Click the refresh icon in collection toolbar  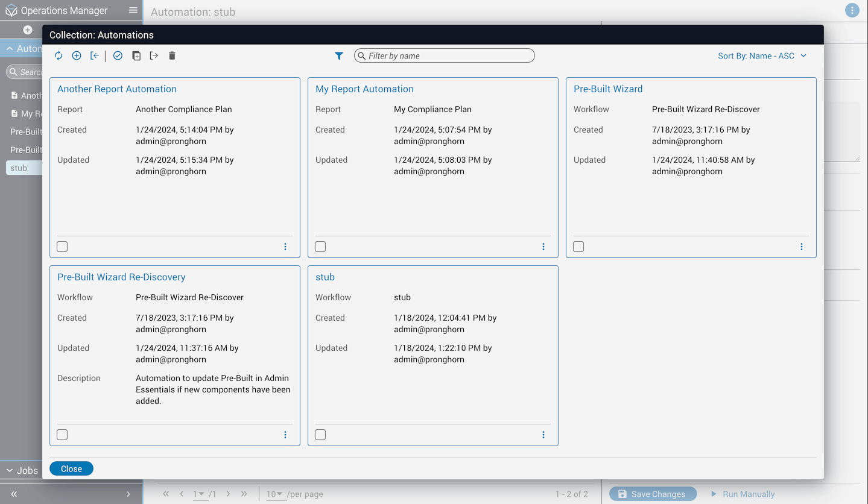pyautogui.click(x=59, y=55)
